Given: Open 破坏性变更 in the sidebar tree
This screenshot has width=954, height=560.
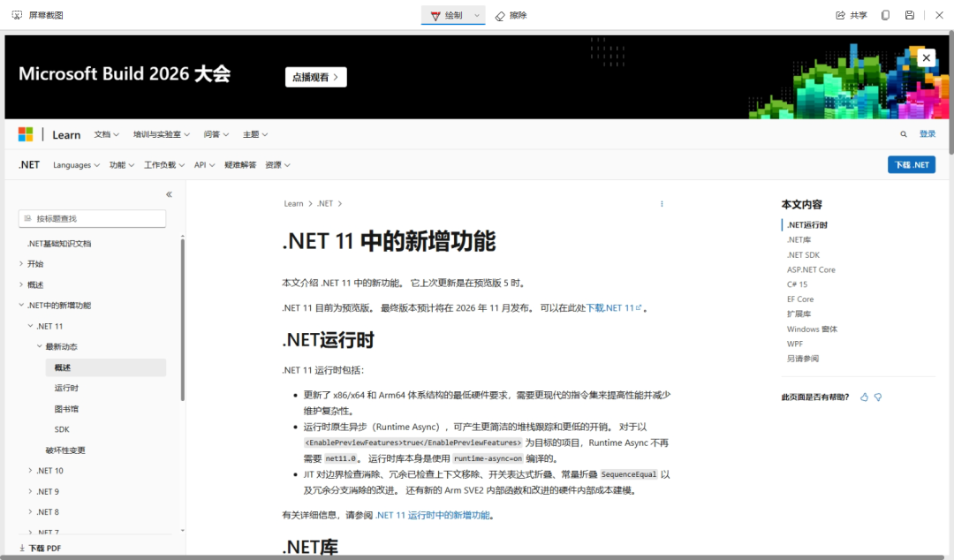Looking at the screenshot, I should tap(65, 450).
